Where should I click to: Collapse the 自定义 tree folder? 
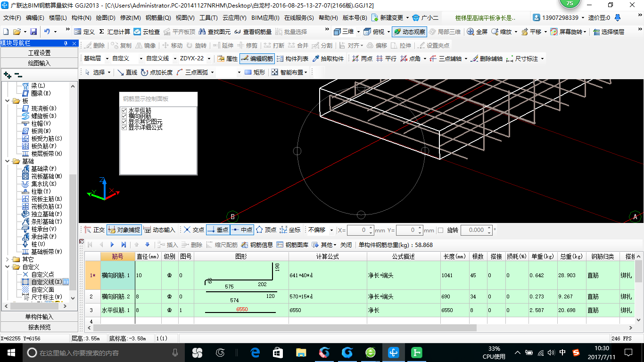8,267
